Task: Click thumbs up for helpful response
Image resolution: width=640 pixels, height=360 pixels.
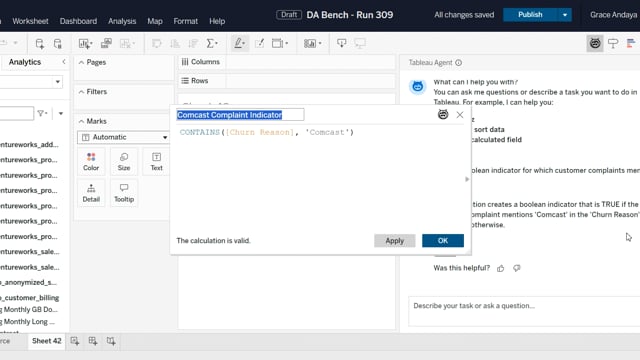Action: (501, 268)
